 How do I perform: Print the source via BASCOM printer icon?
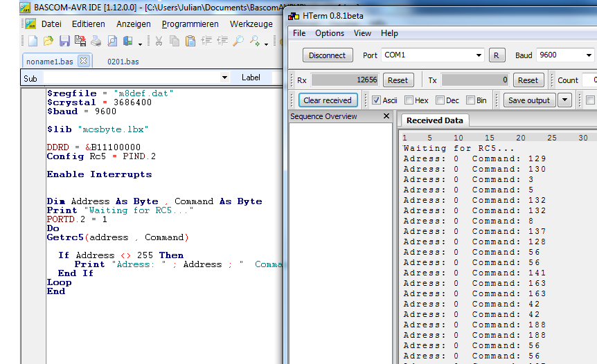[x=96, y=41]
